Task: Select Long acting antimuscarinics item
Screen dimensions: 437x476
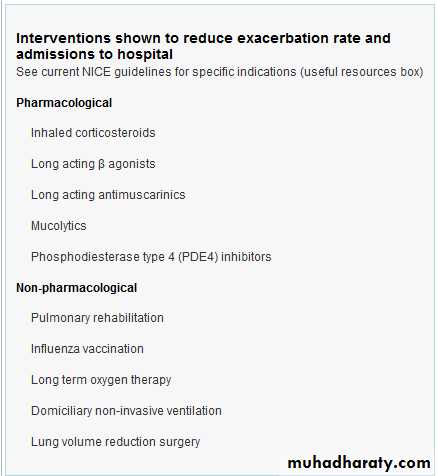Action: [x=108, y=195]
